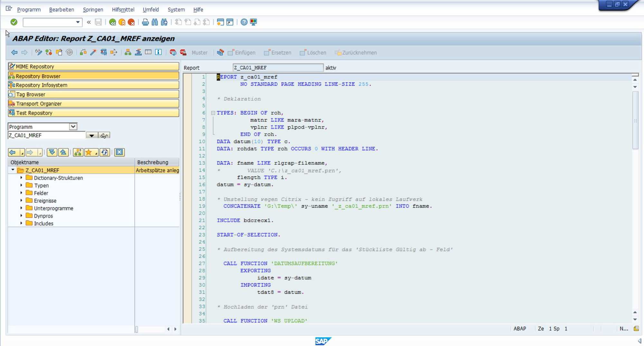Click the Display Object List hierarchy icon

pos(128,52)
